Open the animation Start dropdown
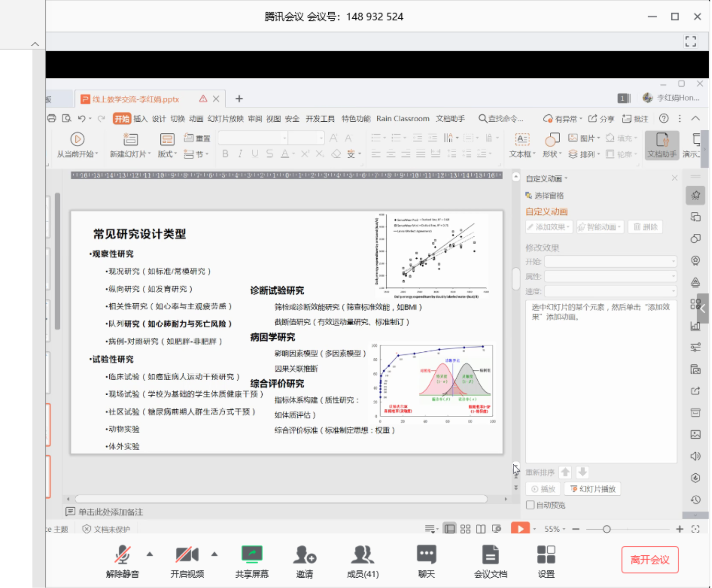The image size is (712, 588). pyautogui.click(x=611, y=262)
